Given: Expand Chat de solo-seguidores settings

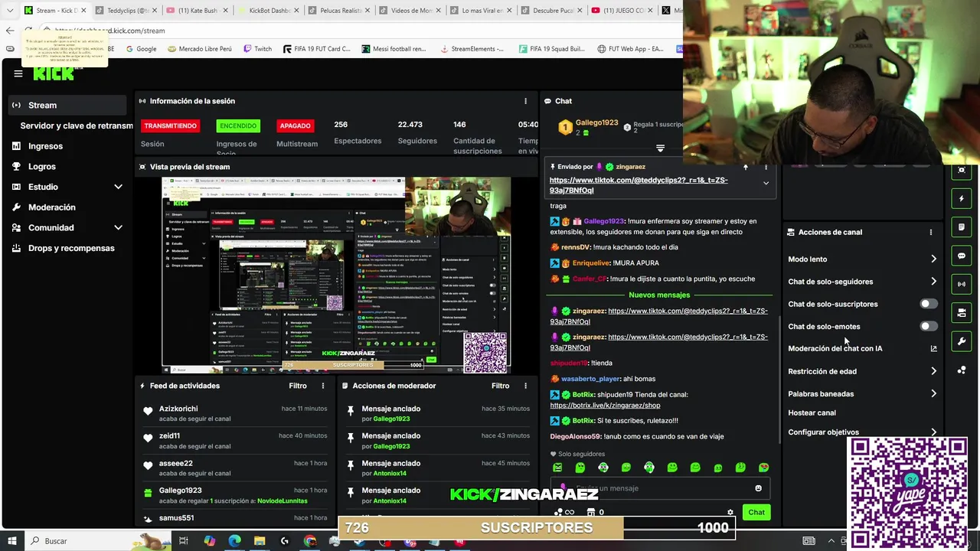Looking at the screenshot, I should click(x=933, y=282).
